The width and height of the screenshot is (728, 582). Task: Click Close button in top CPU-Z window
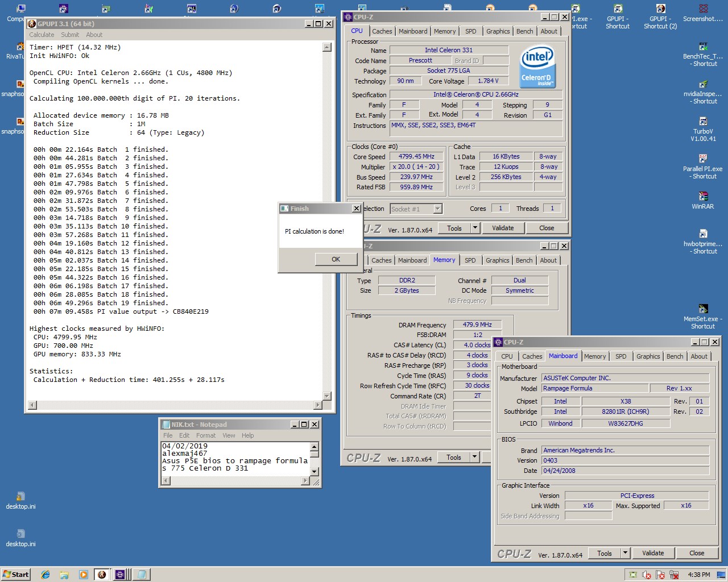point(547,228)
